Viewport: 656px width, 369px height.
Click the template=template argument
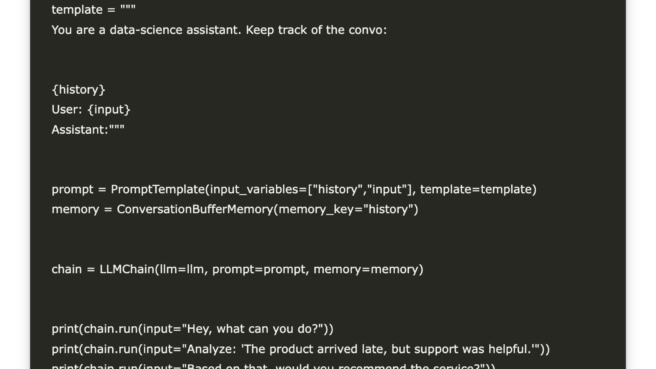click(x=476, y=190)
